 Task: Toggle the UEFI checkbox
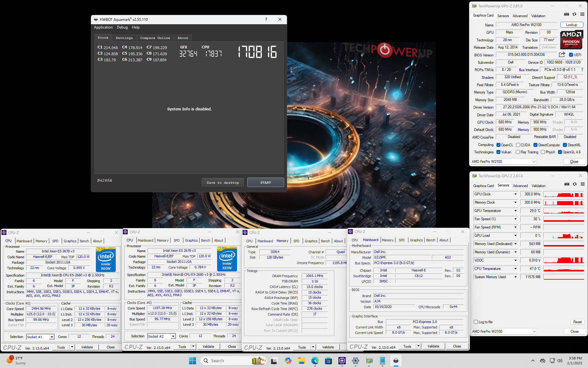coord(571,55)
